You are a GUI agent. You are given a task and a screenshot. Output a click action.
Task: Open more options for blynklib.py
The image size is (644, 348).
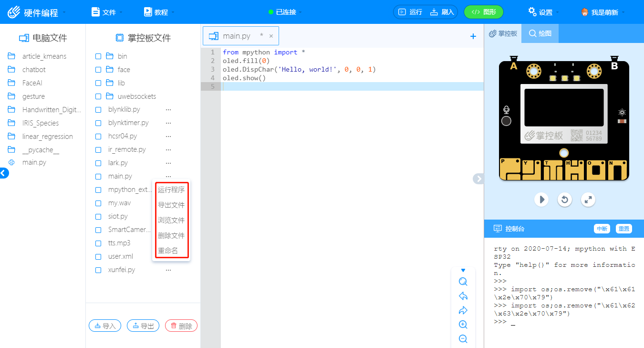168,110
